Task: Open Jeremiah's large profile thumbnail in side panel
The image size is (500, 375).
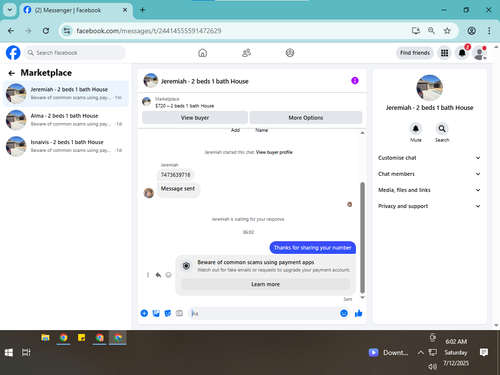Action: pos(429,88)
